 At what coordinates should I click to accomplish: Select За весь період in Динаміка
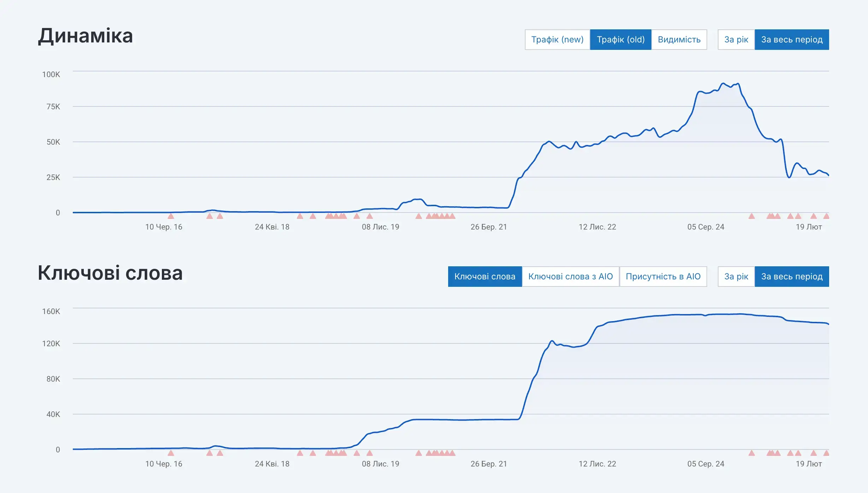pyautogui.click(x=792, y=40)
